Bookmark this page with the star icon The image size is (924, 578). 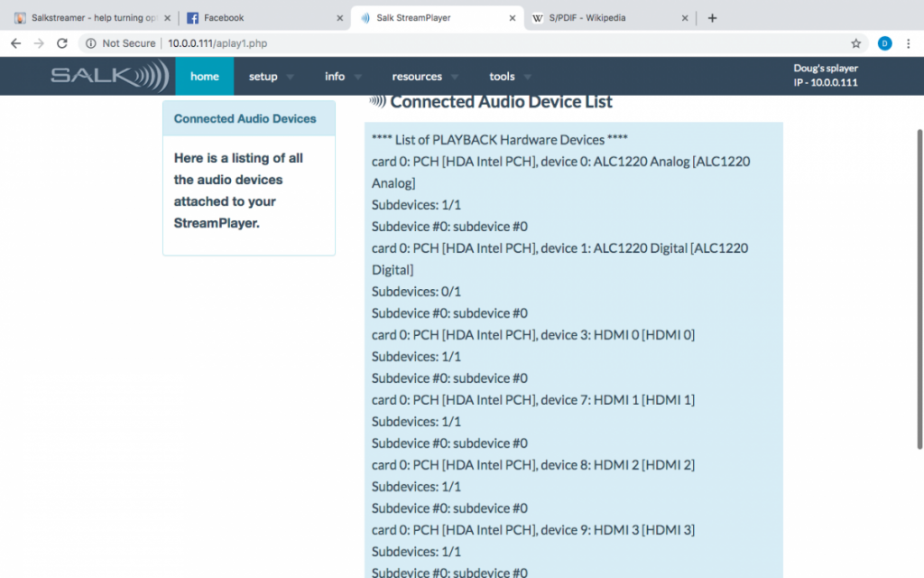855,43
